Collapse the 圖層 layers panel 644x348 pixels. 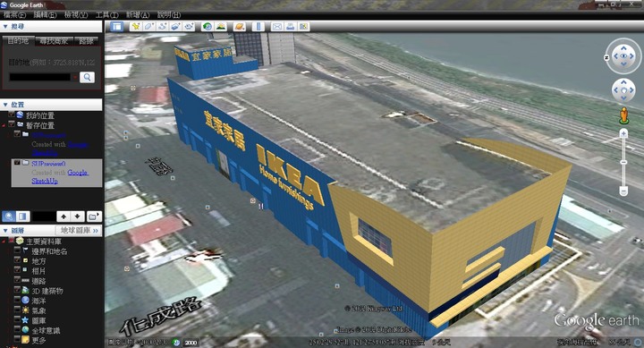[x=5, y=231]
